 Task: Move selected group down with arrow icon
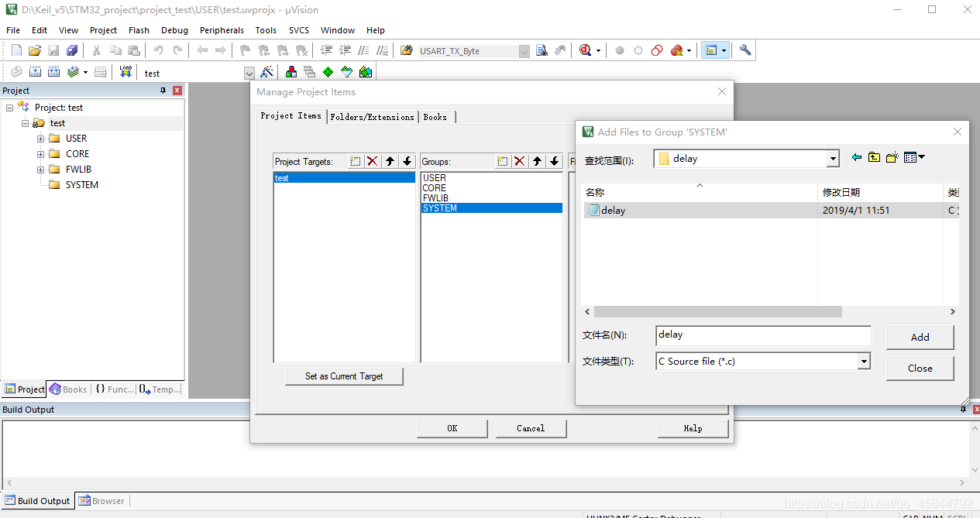554,161
